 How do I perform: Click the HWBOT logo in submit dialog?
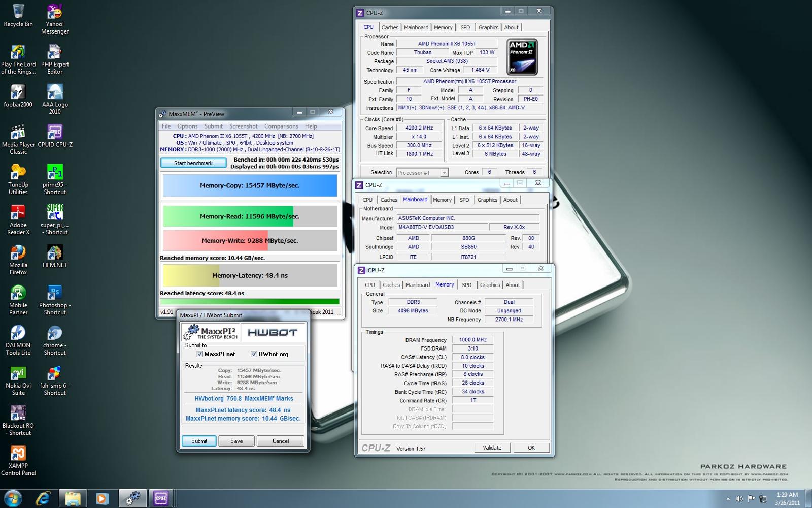click(273, 333)
